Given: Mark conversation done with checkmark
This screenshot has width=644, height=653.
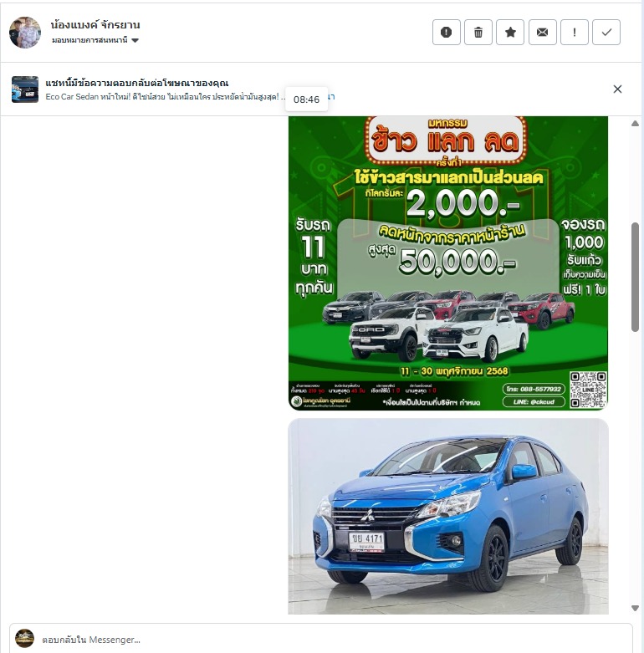Looking at the screenshot, I should [606, 32].
